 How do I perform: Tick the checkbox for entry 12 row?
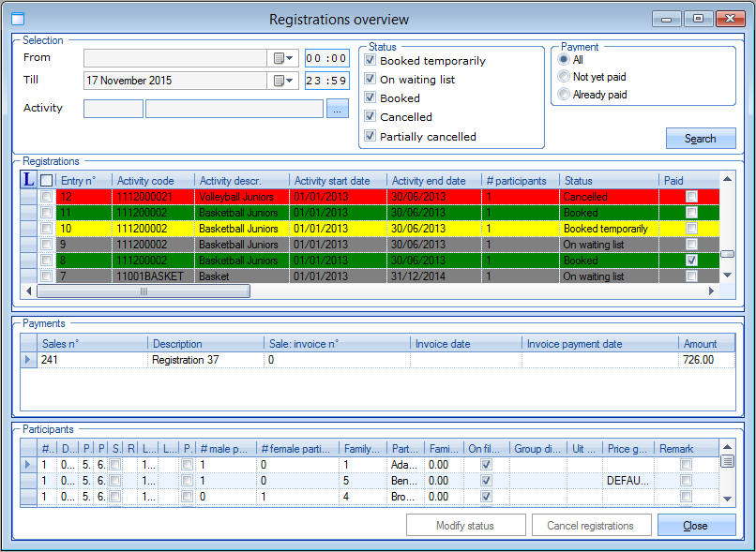pyautogui.click(x=46, y=197)
